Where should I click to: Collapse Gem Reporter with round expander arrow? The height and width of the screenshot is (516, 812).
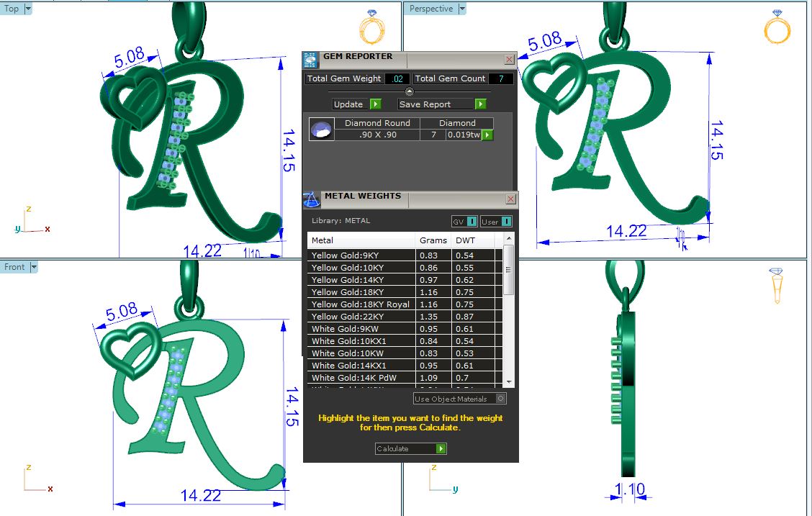[410, 91]
